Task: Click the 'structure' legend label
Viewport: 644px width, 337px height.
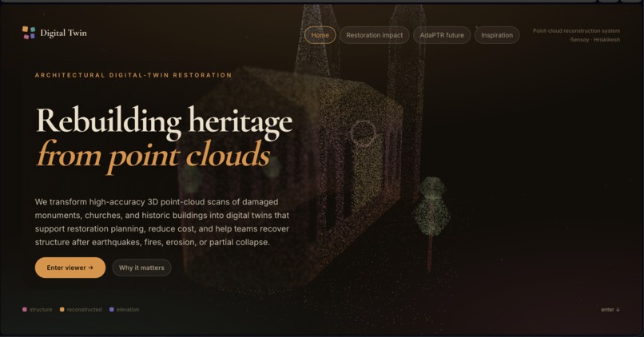Action: point(41,310)
